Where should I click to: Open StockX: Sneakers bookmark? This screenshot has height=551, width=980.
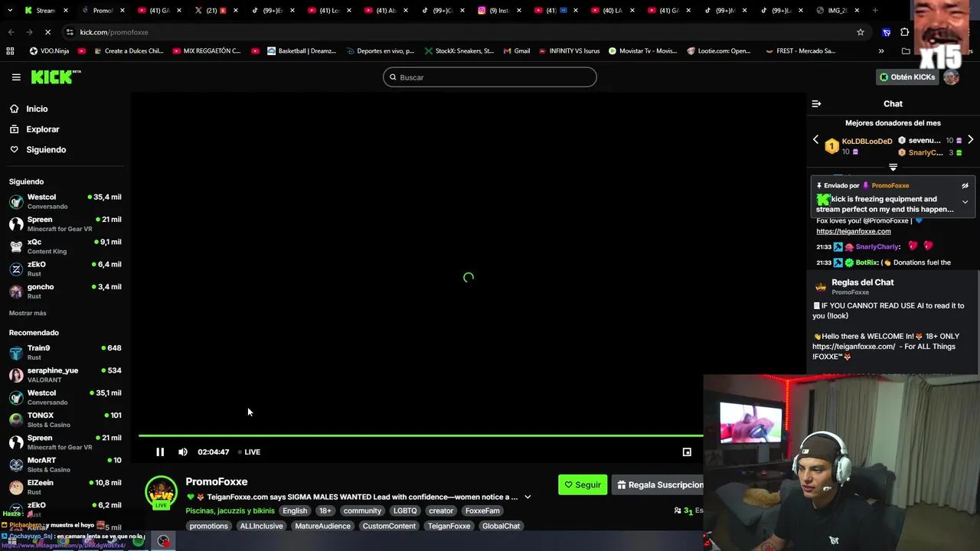(458, 51)
